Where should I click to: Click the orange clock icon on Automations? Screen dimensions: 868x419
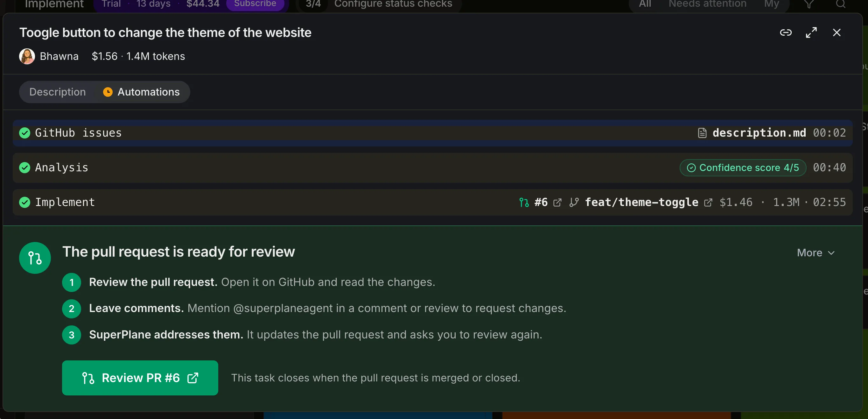pyautogui.click(x=108, y=92)
